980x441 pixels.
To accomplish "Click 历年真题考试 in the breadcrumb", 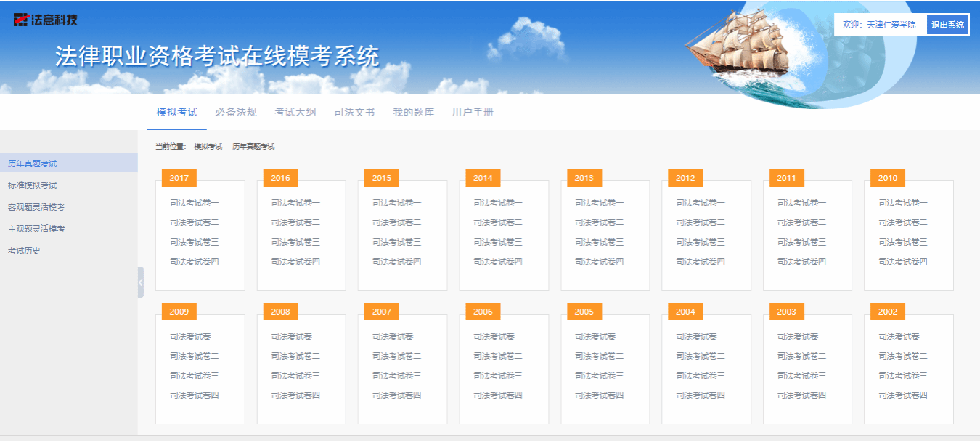I will click(x=253, y=147).
